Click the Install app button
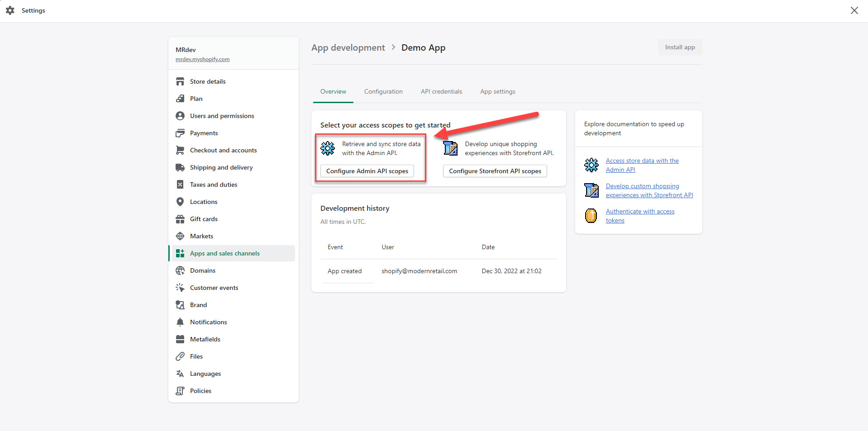The width and height of the screenshot is (868, 431). 680,47
